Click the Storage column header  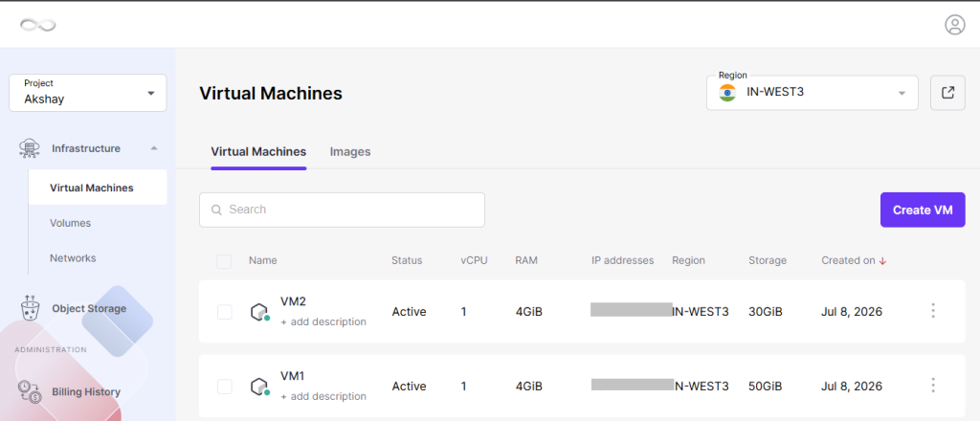[768, 261]
